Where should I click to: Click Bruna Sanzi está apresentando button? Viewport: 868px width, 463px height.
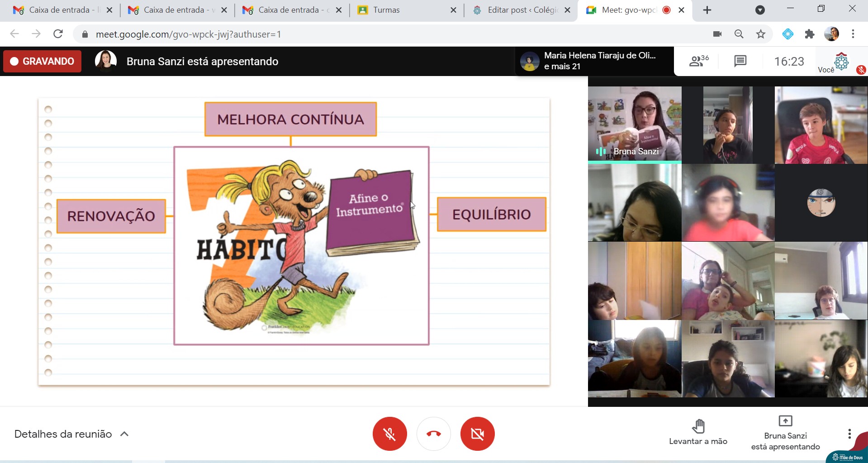pyautogui.click(x=785, y=434)
